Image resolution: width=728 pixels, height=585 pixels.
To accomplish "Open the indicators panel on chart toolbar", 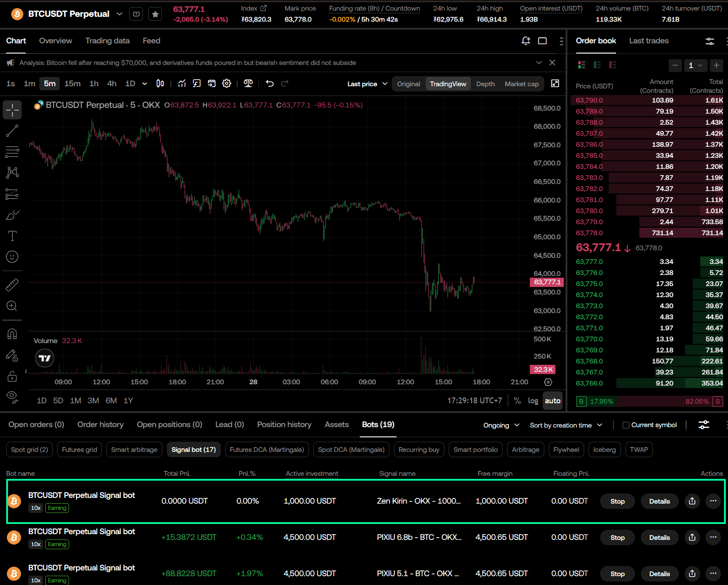I will 181,83.
